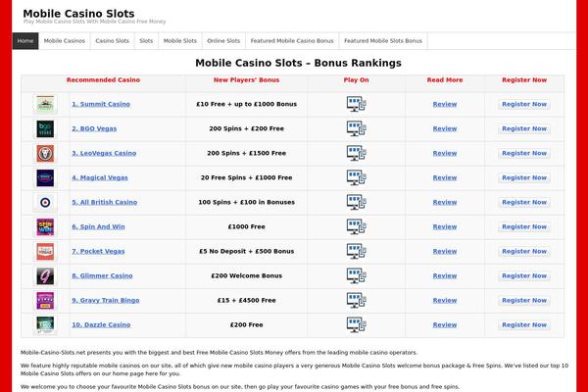Open the 10. Dazzle Casino link
The image size is (588, 392).
tap(101, 324)
